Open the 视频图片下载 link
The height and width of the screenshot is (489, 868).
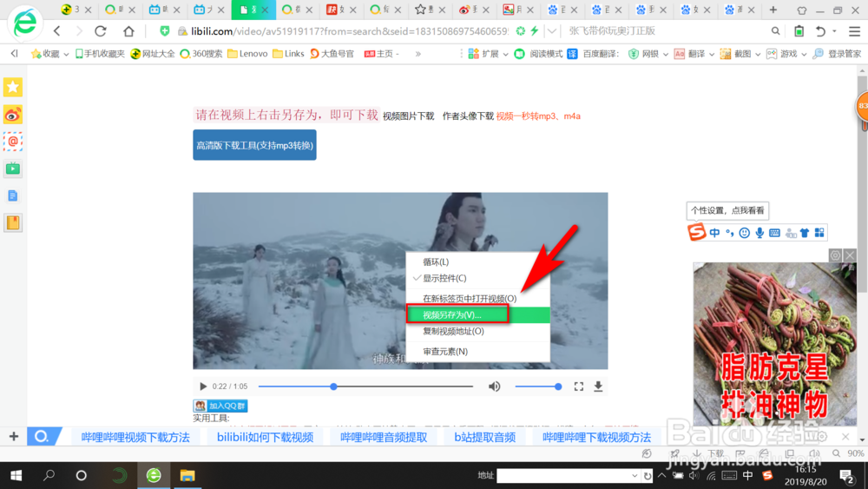(x=409, y=116)
